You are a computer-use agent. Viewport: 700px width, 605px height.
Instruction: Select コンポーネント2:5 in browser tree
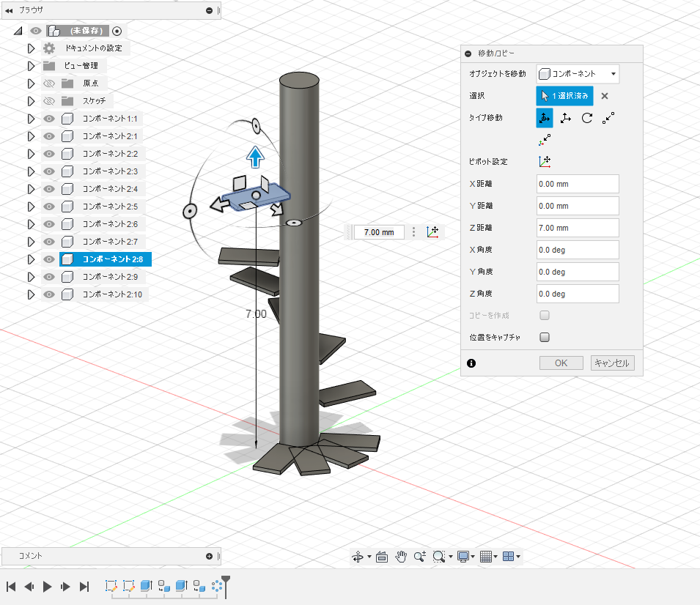click(110, 207)
